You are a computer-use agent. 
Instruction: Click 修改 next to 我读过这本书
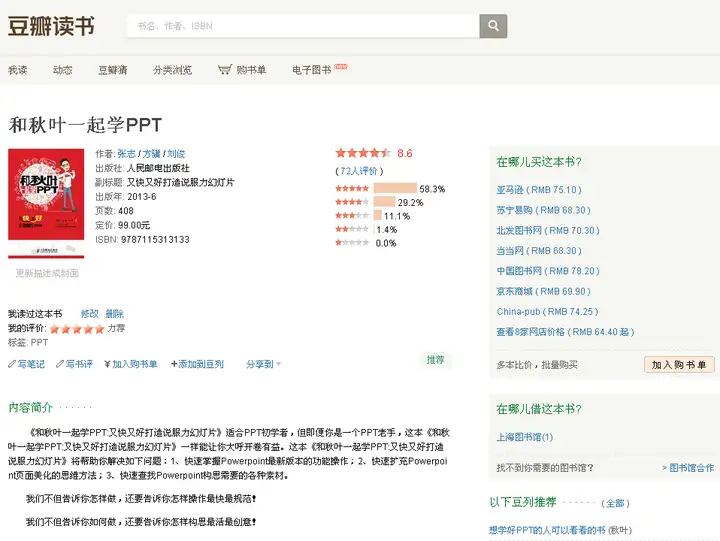coord(90,314)
